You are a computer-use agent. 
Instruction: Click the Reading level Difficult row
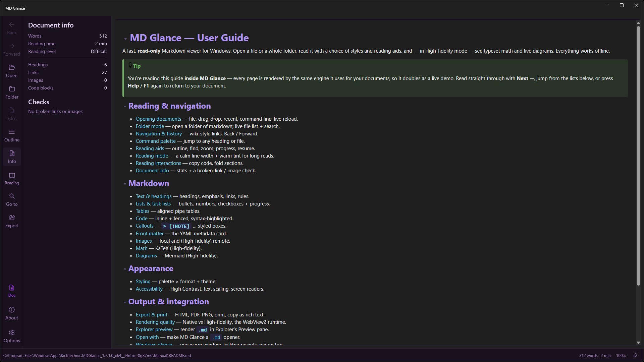pyautogui.click(x=67, y=51)
